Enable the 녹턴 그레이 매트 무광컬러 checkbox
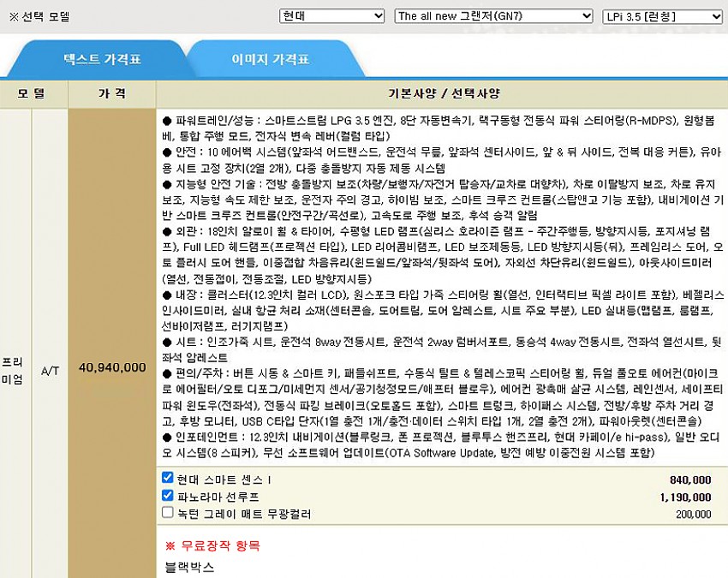 [168, 513]
